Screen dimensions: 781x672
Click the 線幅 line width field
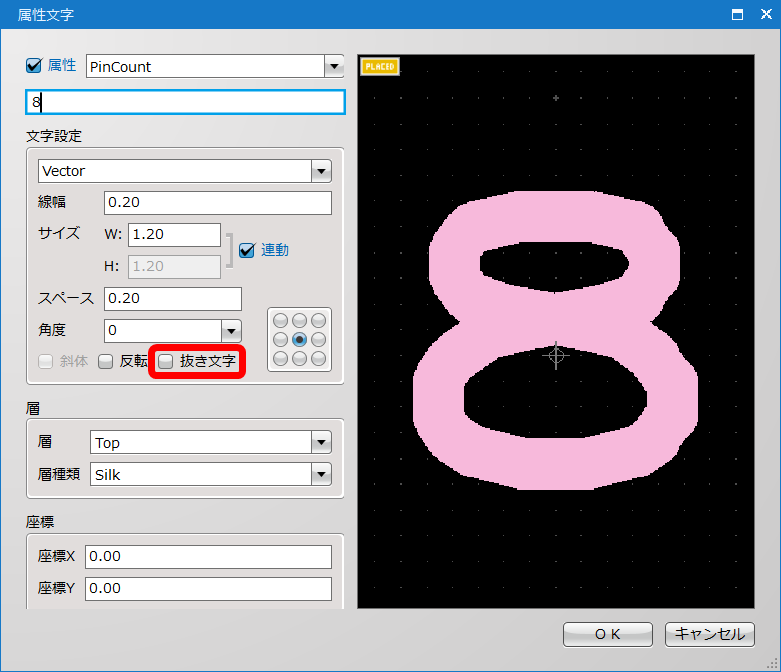pyautogui.click(x=217, y=203)
